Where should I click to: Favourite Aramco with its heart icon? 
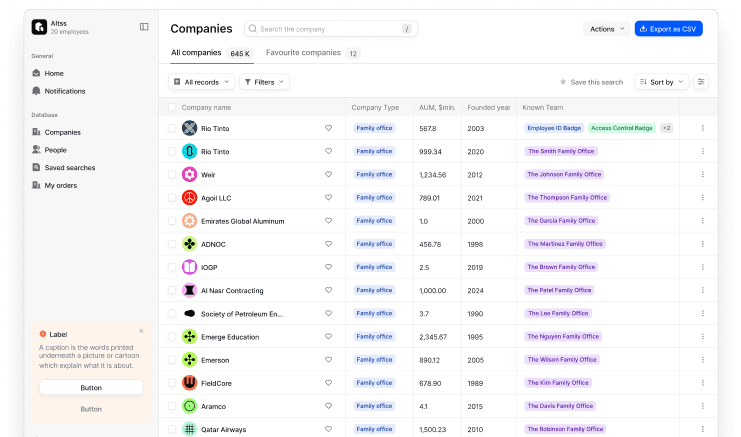(x=328, y=406)
